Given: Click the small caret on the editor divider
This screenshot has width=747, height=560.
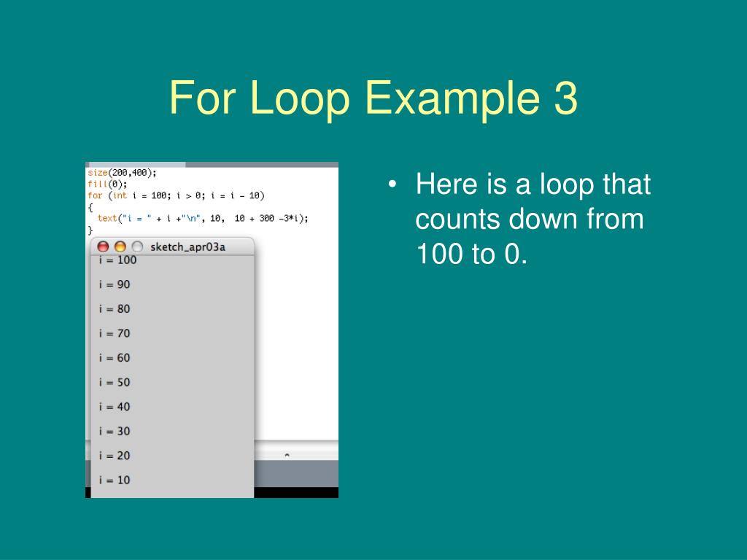Looking at the screenshot, I should click(x=287, y=455).
